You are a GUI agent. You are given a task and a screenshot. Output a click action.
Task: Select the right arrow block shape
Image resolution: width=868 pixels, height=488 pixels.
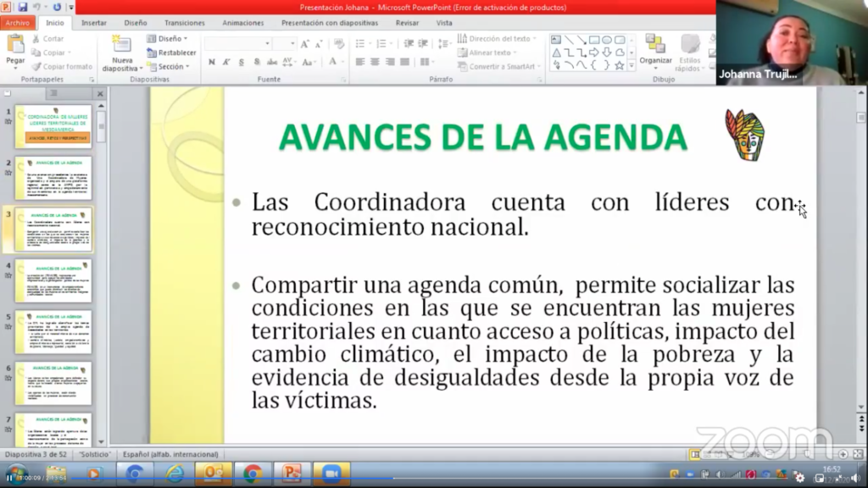(x=594, y=53)
